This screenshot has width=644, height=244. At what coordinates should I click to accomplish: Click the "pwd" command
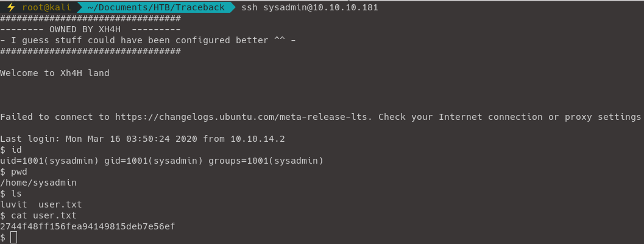pos(19,172)
